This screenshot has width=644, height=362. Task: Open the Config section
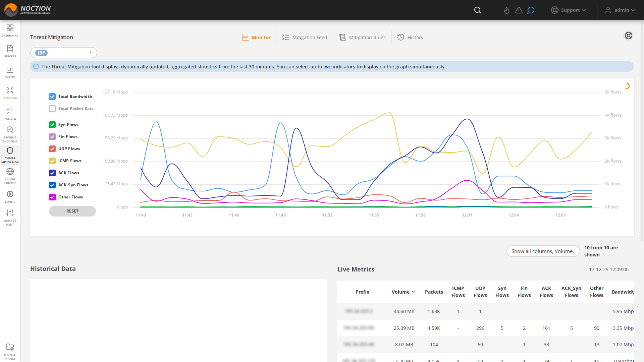pyautogui.click(x=10, y=196)
